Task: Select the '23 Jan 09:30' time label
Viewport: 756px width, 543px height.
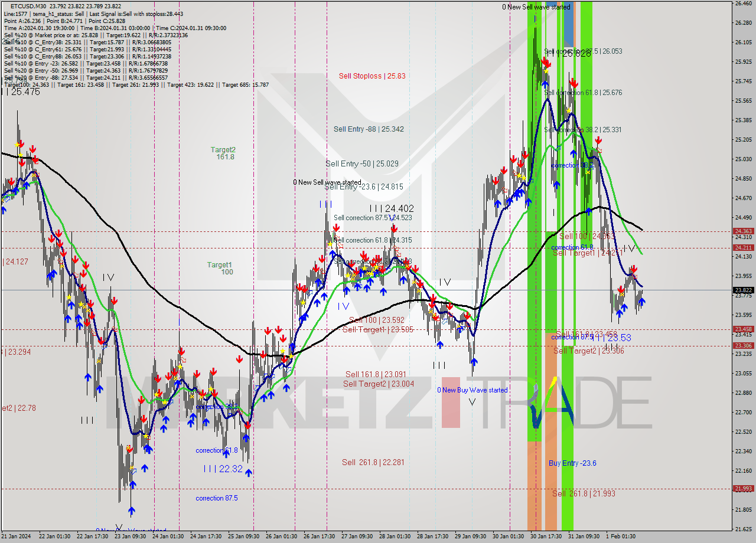Action: (130, 537)
